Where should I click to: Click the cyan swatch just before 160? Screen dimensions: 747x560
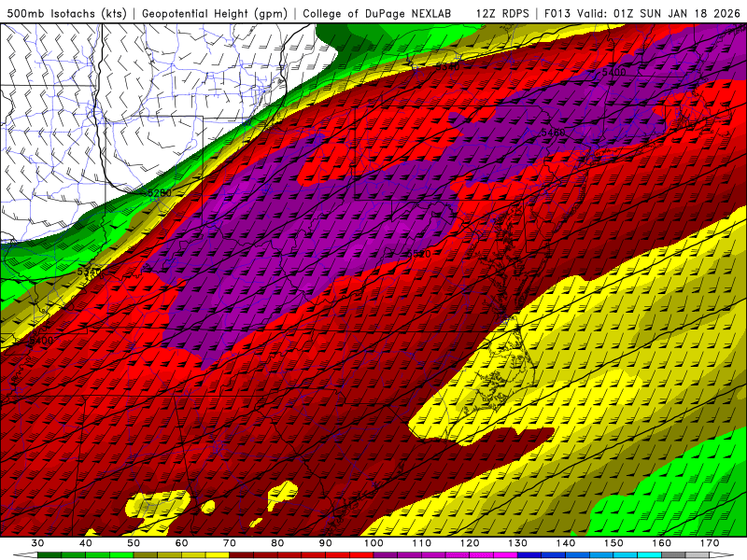click(x=650, y=555)
